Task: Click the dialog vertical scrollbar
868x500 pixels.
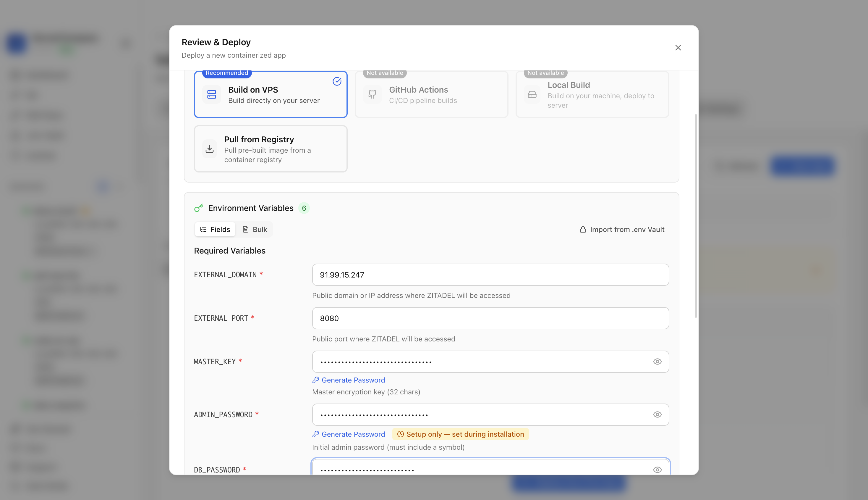Action: click(696, 216)
